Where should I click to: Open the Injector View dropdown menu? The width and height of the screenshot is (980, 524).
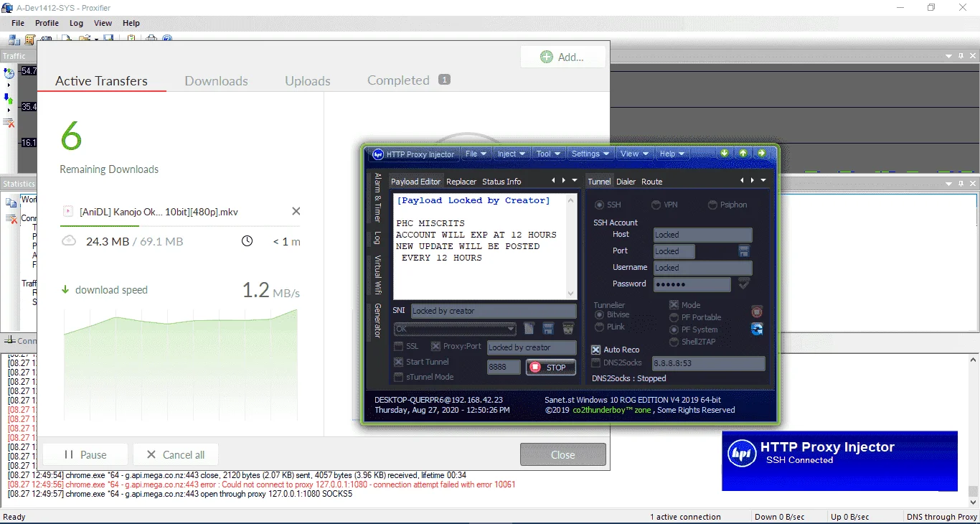coord(634,154)
